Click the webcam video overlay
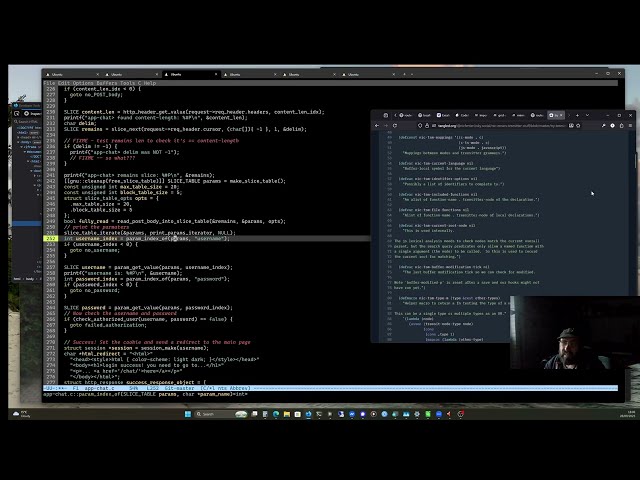 point(575,332)
